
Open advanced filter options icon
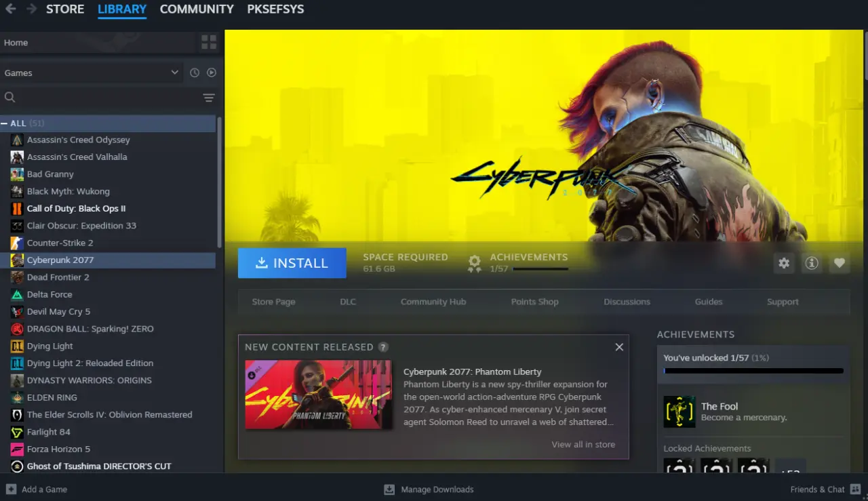click(209, 98)
